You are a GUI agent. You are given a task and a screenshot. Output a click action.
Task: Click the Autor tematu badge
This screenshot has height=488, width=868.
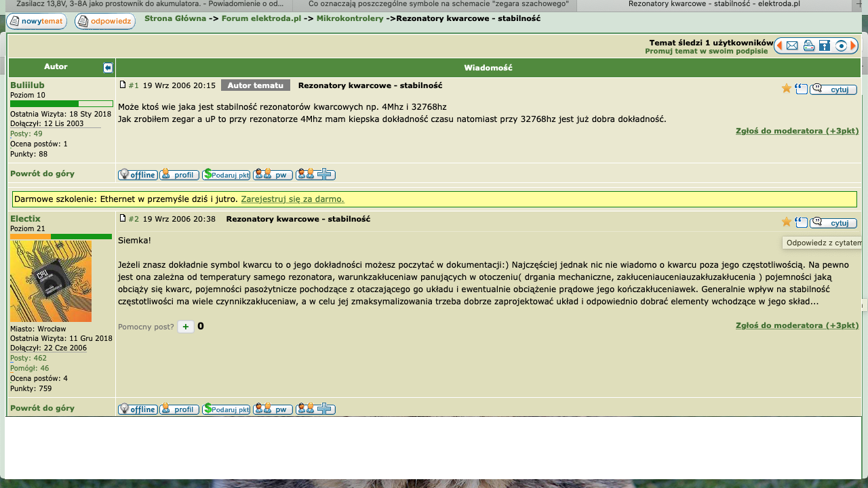[x=256, y=85]
